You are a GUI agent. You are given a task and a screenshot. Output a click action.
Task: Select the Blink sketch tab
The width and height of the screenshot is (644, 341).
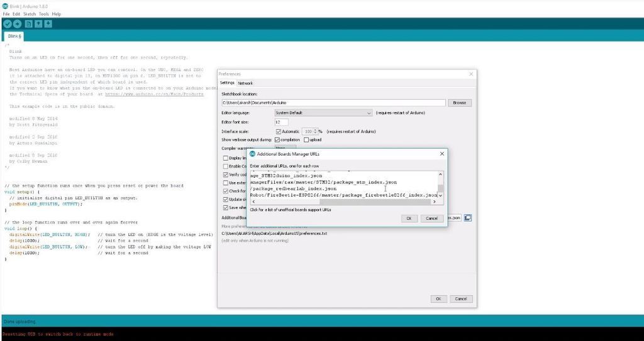coord(14,36)
